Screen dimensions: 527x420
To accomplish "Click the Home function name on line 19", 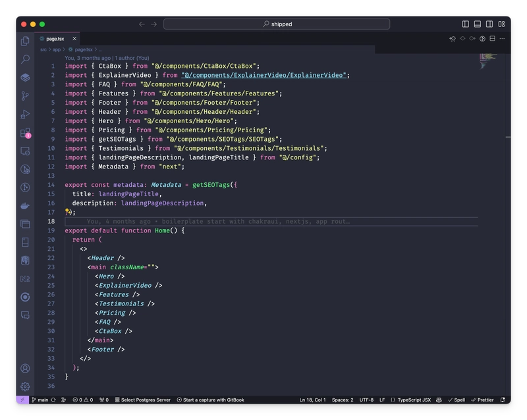I will [162, 230].
